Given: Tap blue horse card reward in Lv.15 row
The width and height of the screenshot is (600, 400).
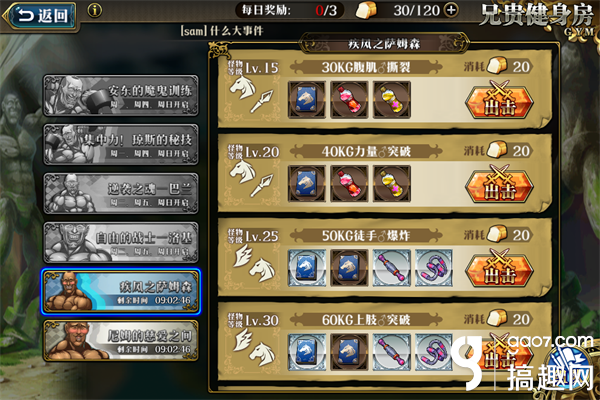Looking at the screenshot, I should click(307, 100).
